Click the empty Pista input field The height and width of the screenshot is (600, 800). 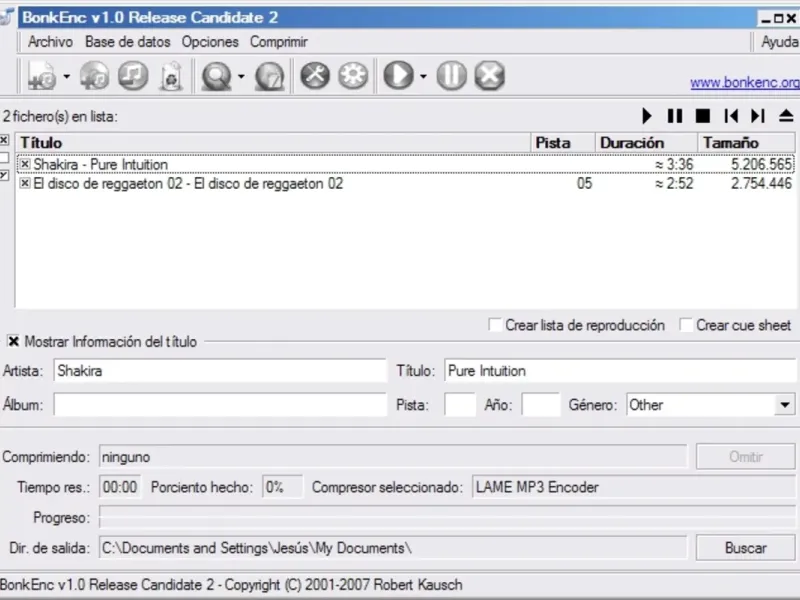click(460, 405)
